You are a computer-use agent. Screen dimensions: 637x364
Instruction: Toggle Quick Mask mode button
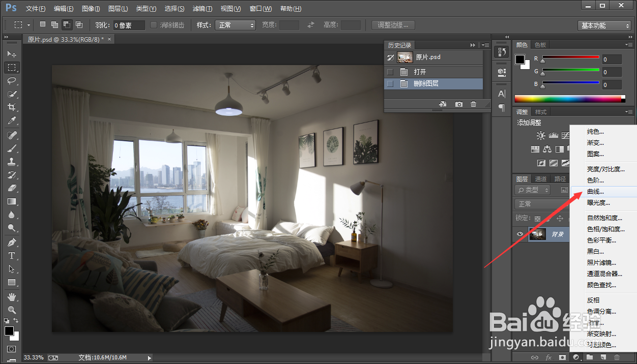click(12, 349)
